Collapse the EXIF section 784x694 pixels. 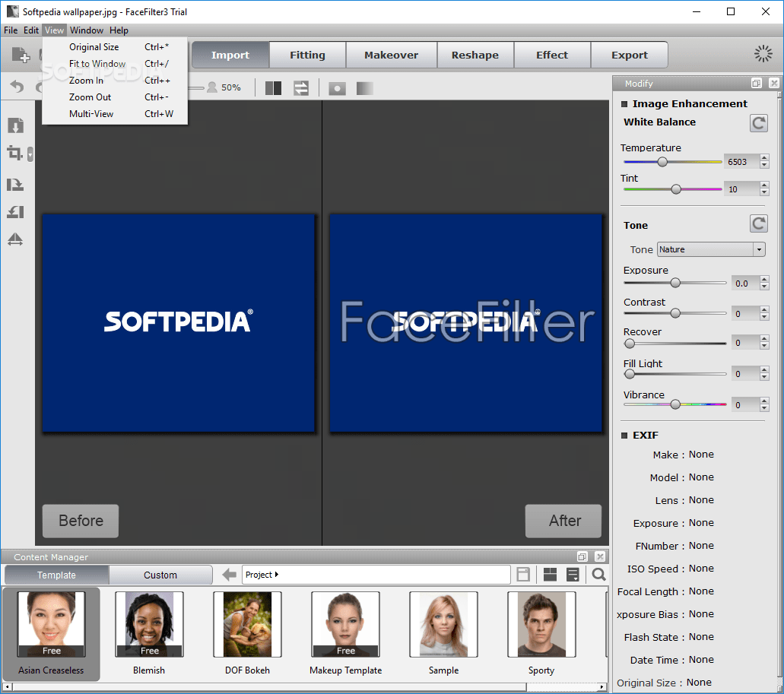tap(624, 436)
